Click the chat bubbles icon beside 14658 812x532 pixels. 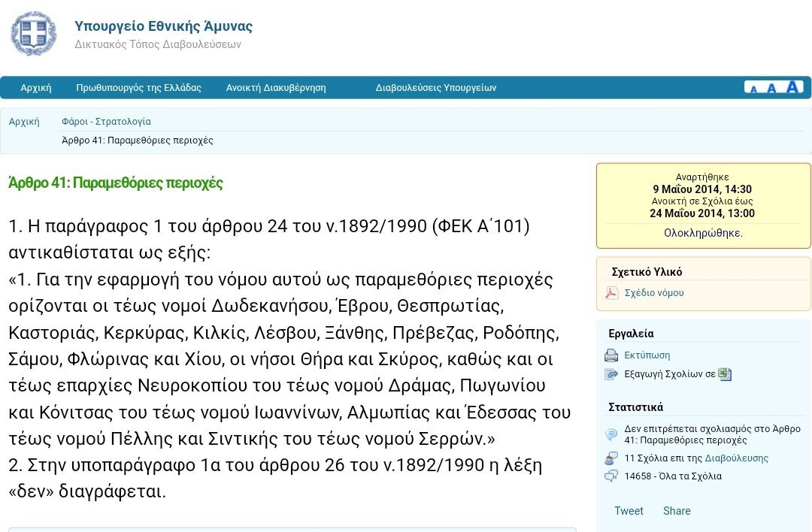tap(611, 476)
